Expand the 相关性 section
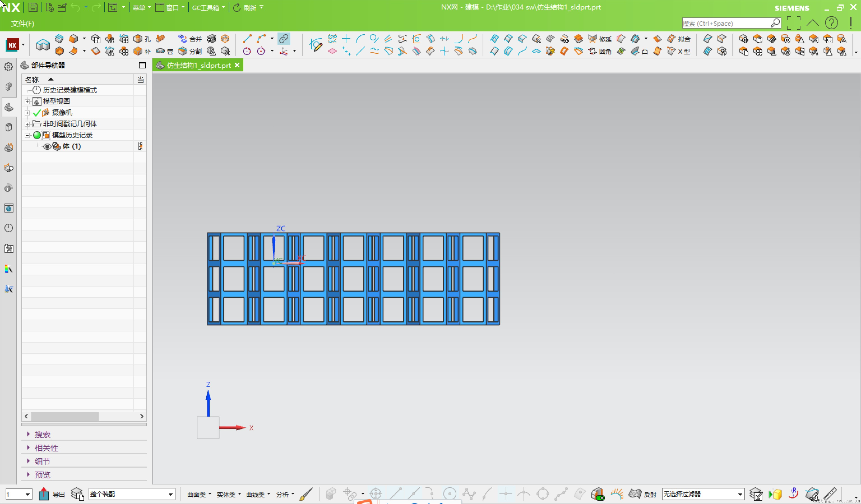 46,448
